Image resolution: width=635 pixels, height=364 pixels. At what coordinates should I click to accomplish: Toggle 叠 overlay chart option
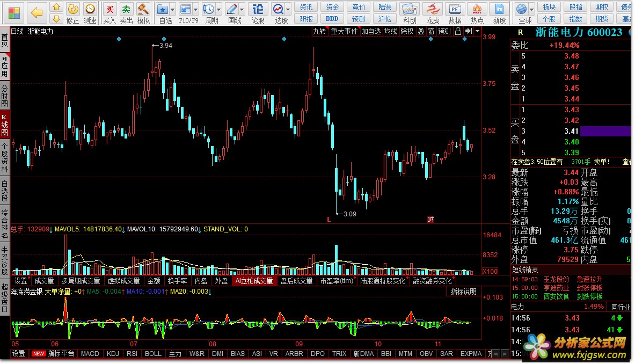tap(421, 31)
